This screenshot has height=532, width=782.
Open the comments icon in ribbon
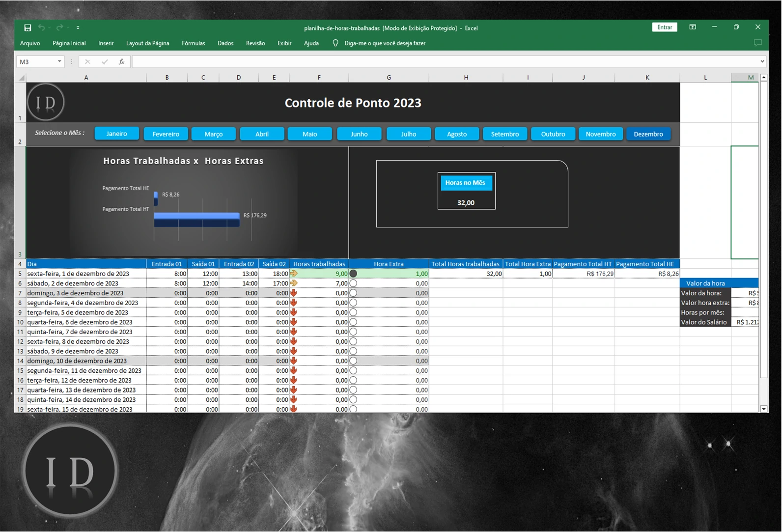point(757,43)
